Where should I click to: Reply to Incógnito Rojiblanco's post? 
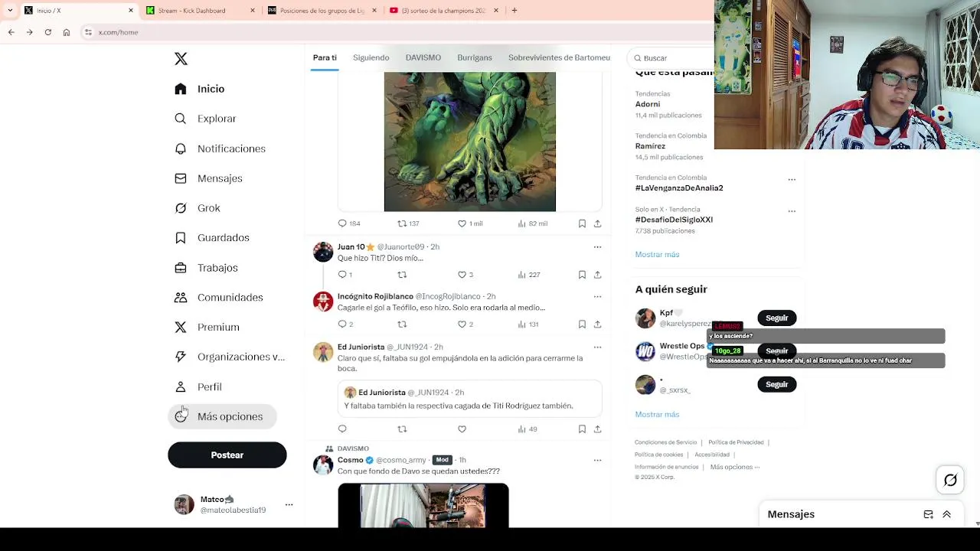(x=342, y=324)
